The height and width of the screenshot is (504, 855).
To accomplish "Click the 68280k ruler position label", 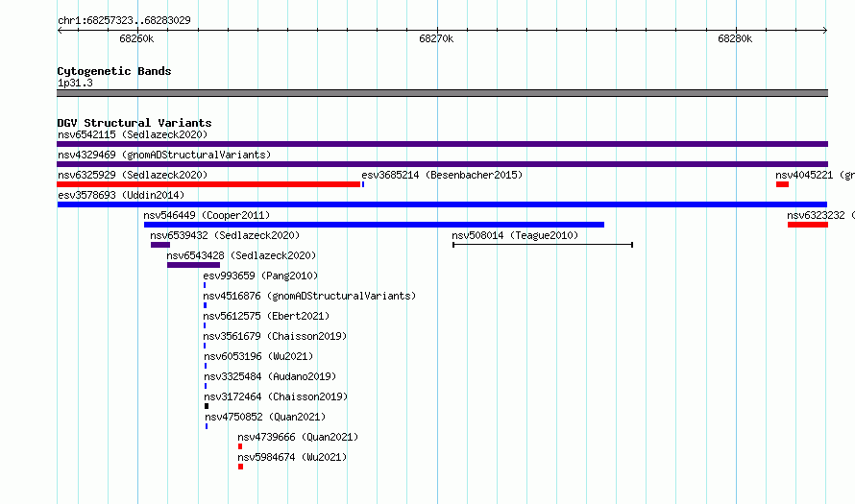I will point(735,38).
